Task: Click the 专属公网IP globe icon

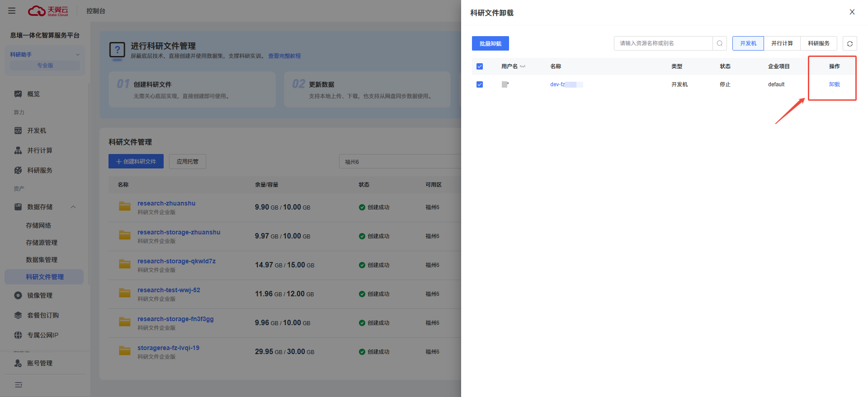Action: click(x=18, y=335)
